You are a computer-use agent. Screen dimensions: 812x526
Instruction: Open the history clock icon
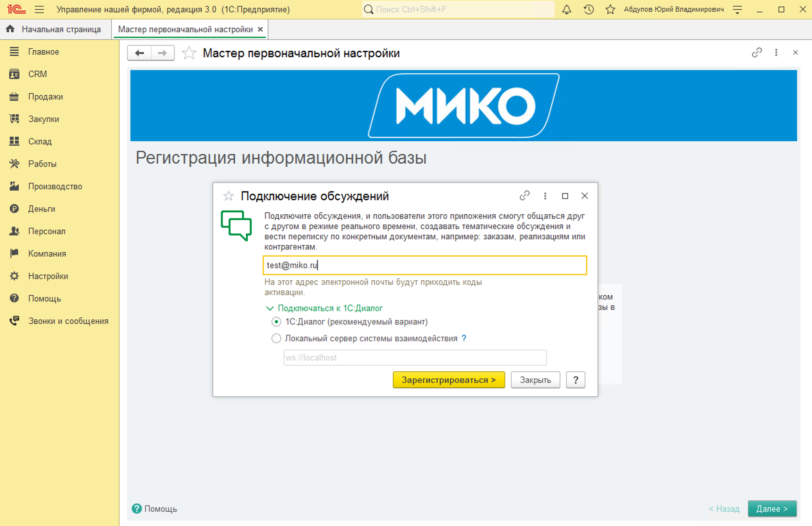click(588, 9)
